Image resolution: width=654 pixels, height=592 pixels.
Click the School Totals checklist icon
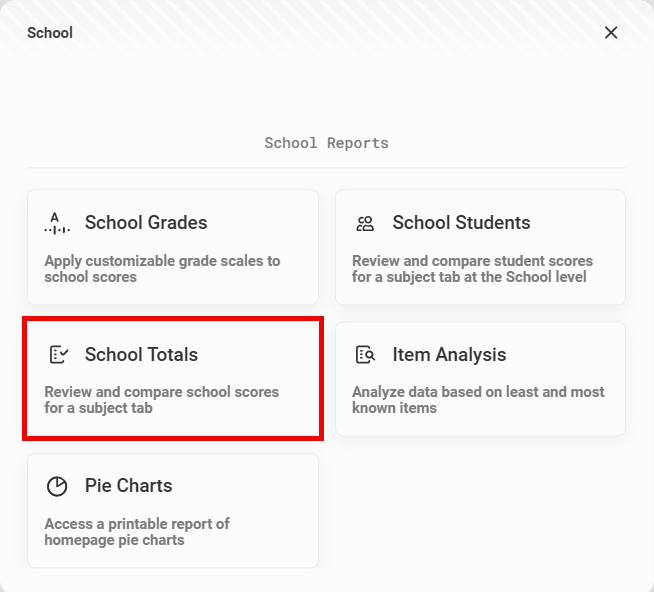coord(58,355)
